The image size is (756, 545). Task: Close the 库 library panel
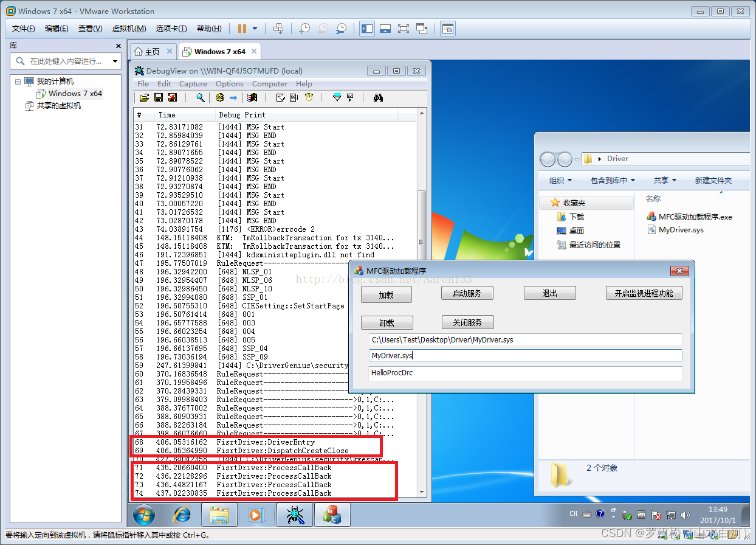pyautogui.click(x=119, y=46)
